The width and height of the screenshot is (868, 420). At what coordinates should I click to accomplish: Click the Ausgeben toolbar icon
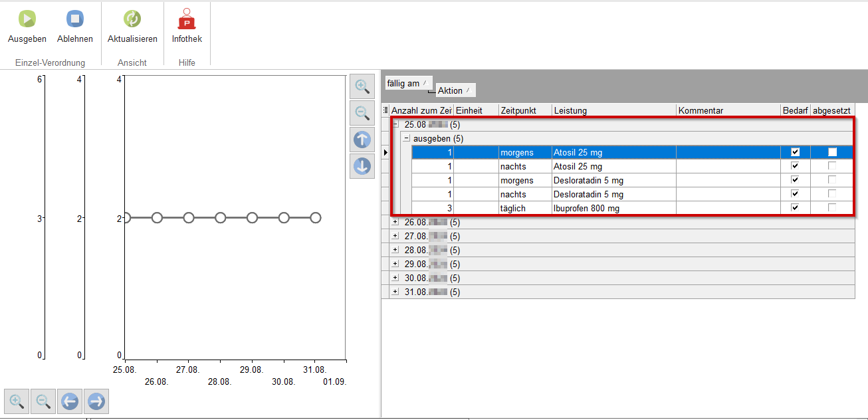click(27, 19)
